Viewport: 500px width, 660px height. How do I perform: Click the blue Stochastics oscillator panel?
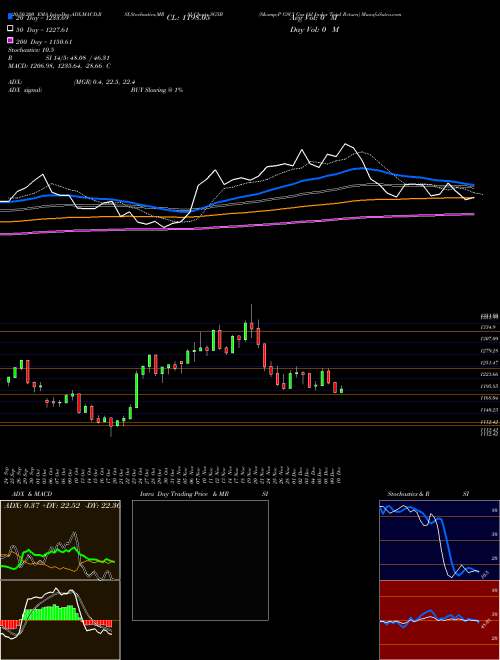(439, 540)
